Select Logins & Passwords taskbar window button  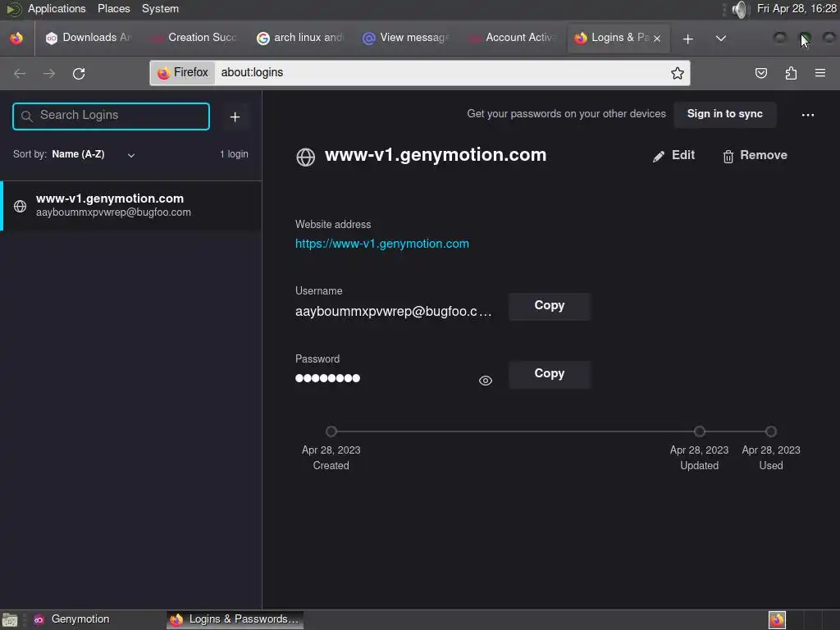pos(235,619)
